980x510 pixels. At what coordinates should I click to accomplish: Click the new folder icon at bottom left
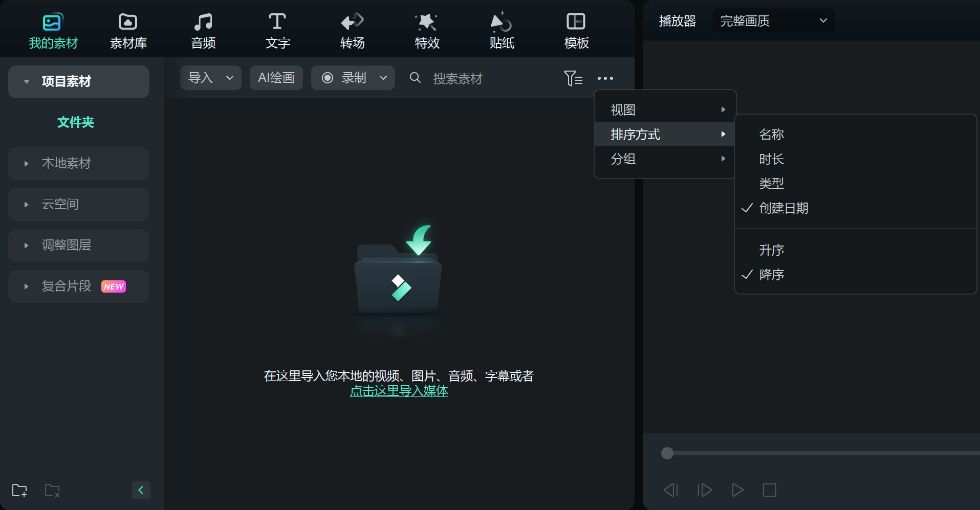(x=19, y=490)
